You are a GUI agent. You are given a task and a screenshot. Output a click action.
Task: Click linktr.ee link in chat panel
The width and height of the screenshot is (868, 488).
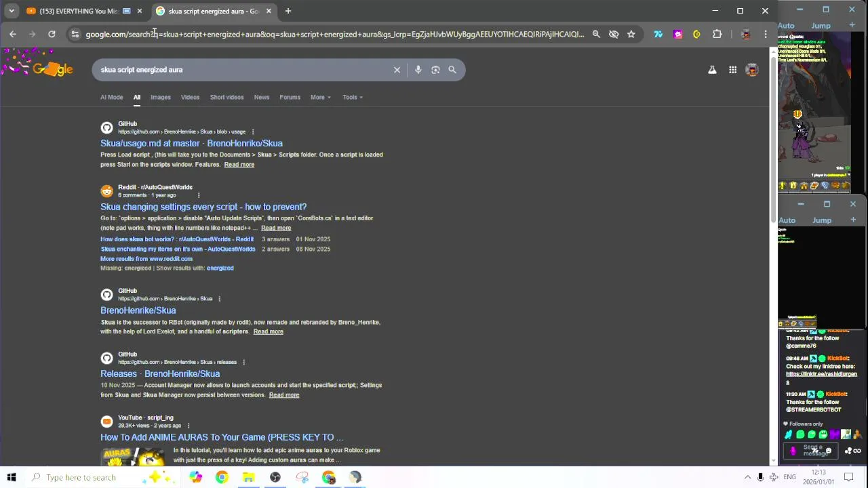pos(821,378)
